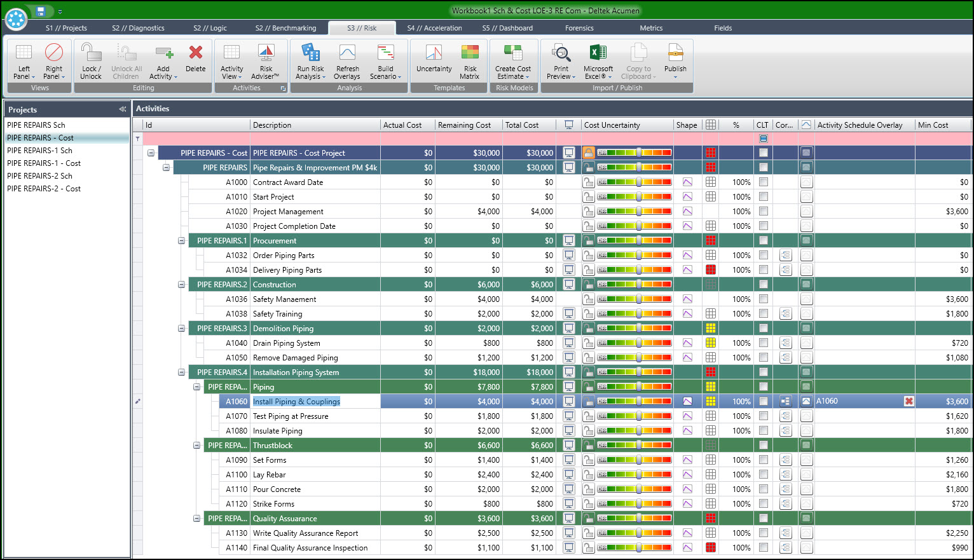Enable CLT for A1060 Install Piping & Couplings
The width and height of the screenshot is (974, 560).
point(763,401)
